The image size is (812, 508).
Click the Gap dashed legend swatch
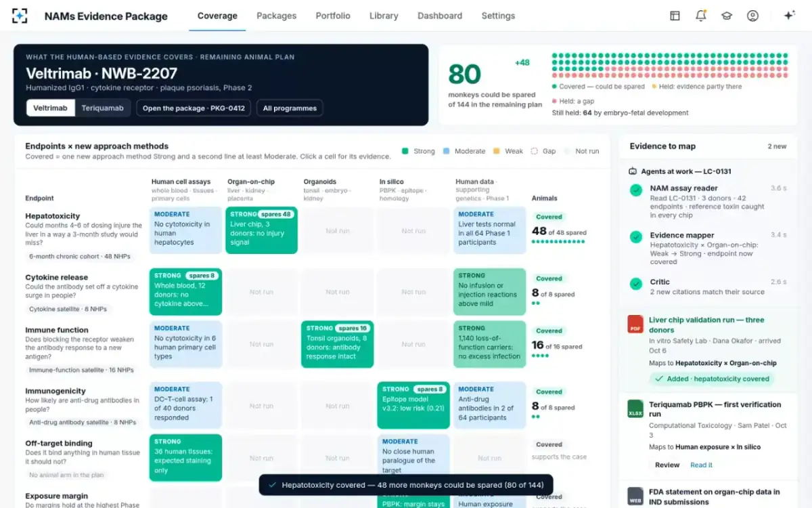coord(534,151)
